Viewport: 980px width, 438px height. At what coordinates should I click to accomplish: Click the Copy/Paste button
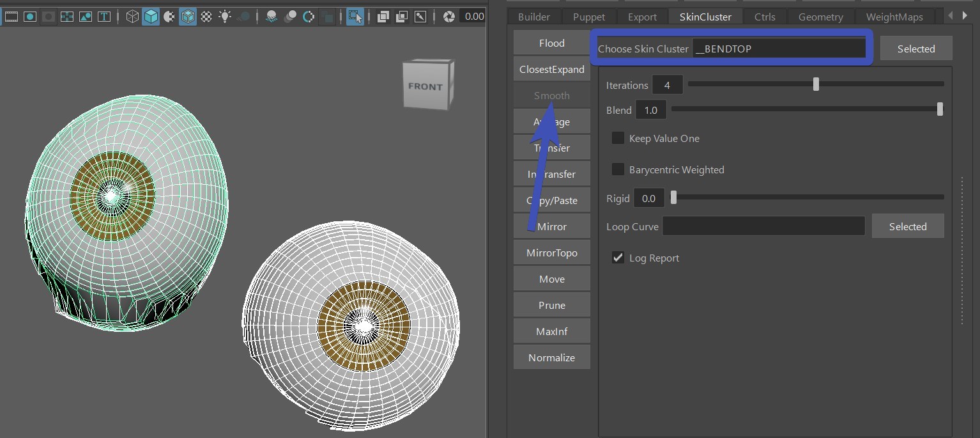[552, 200]
